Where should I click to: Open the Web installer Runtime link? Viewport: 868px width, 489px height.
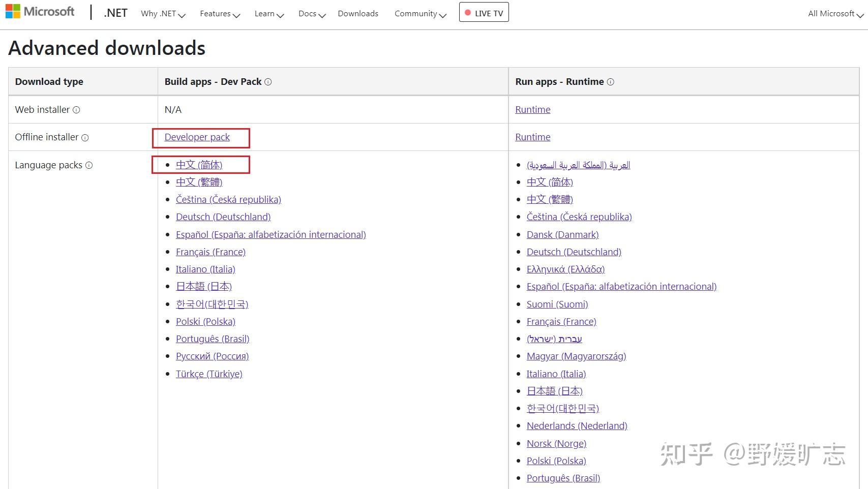[x=533, y=110]
